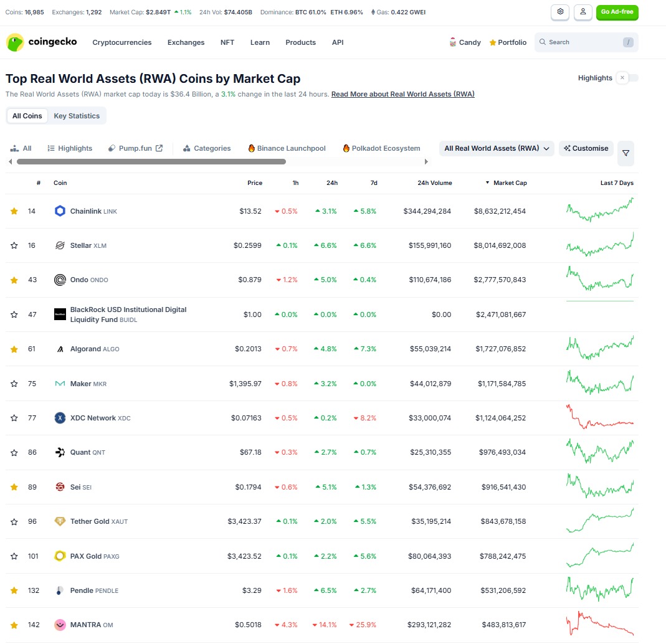Unfavorite Ondo with its star
The height and width of the screenshot is (644, 666).
pyautogui.click(x=14, y=280)
